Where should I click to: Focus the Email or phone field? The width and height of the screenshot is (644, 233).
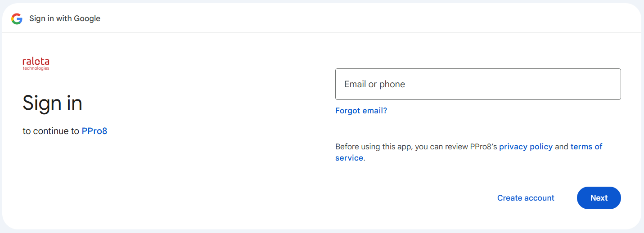pyautogui.click(x=478, y=84)
